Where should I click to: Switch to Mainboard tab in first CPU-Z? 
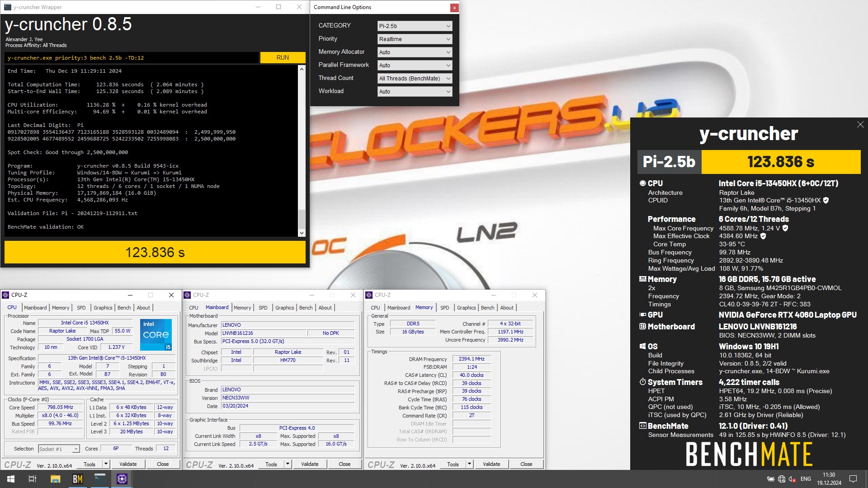(x=35, y=308)
